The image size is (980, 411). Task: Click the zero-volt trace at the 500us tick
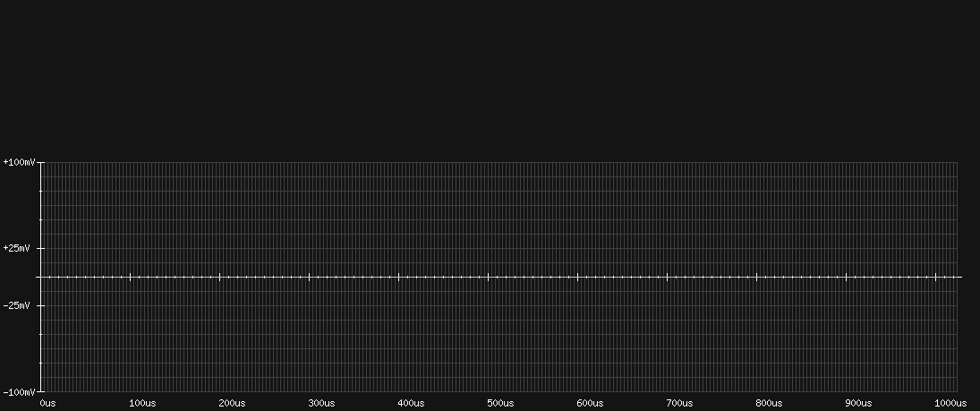coord(488,277)
